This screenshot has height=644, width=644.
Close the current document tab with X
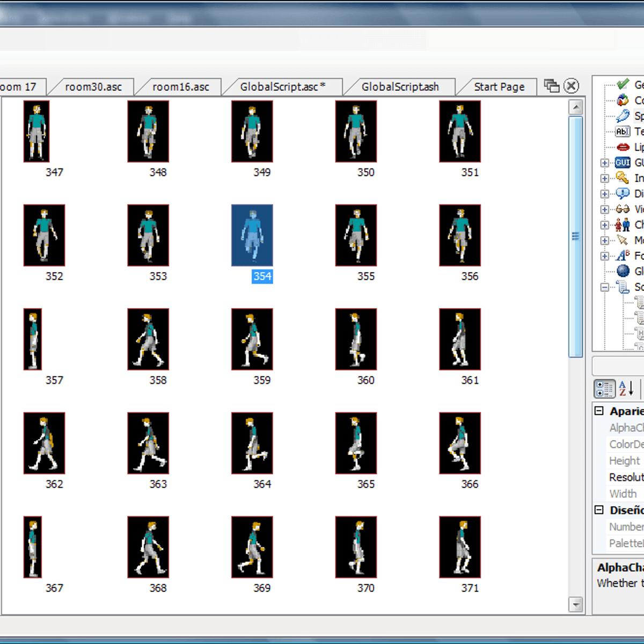(x=572, y=86)
